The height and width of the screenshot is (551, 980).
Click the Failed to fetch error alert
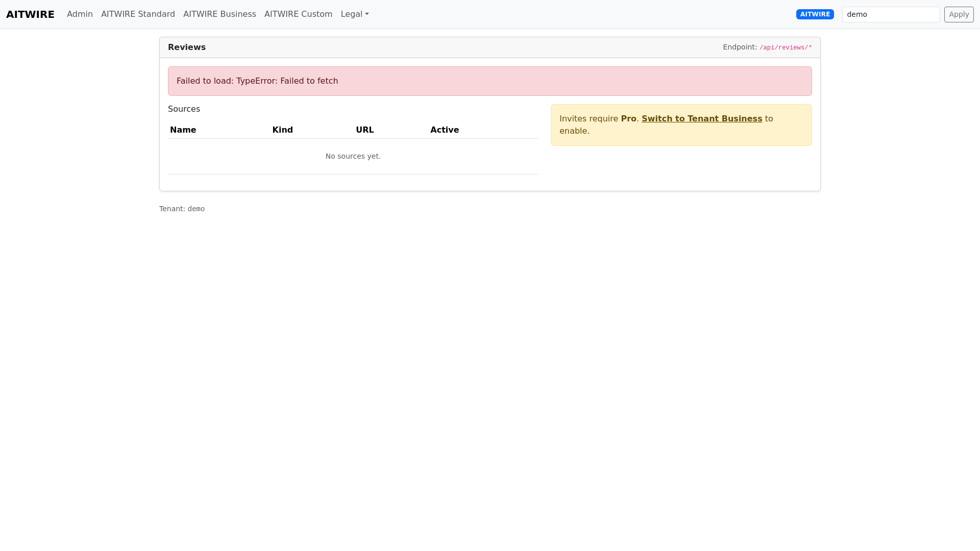490,81
